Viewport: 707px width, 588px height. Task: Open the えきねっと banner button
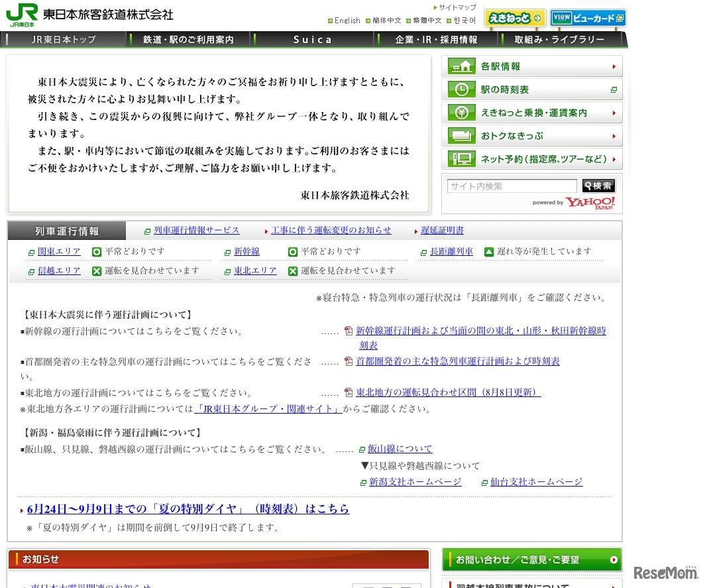(515, 18)
